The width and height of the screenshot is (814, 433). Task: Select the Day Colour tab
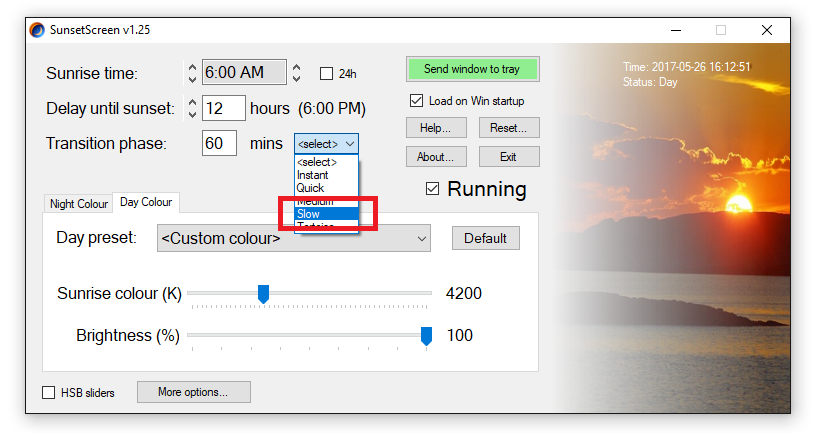click(x=146, y=202)
